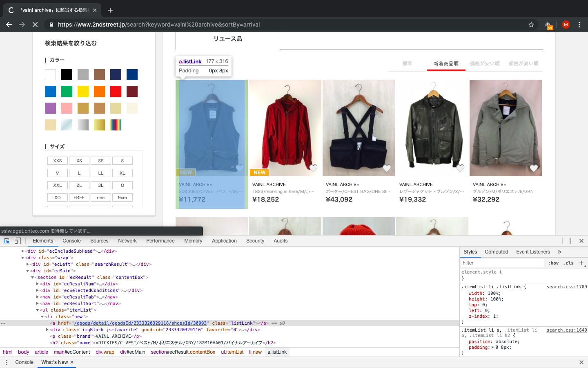Switch to the Network tab

tap(127, 241)
